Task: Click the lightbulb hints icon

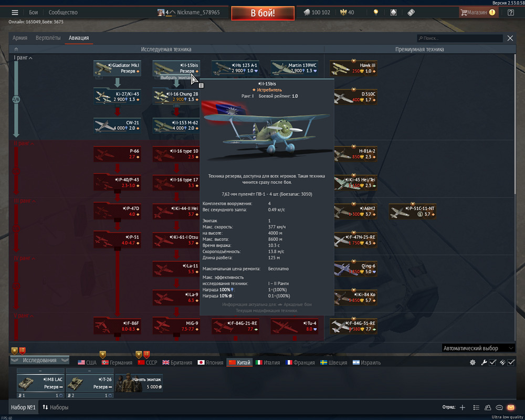Action: tap(376, 13)
